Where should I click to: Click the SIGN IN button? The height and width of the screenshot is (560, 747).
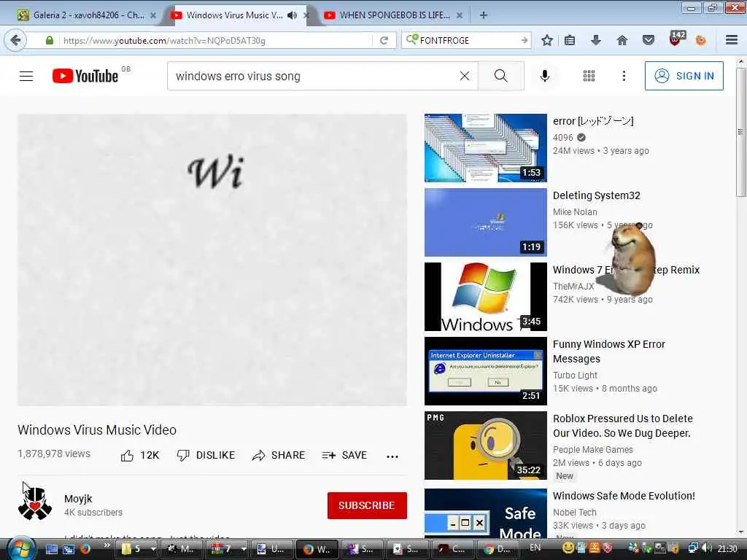coord(684,76)
